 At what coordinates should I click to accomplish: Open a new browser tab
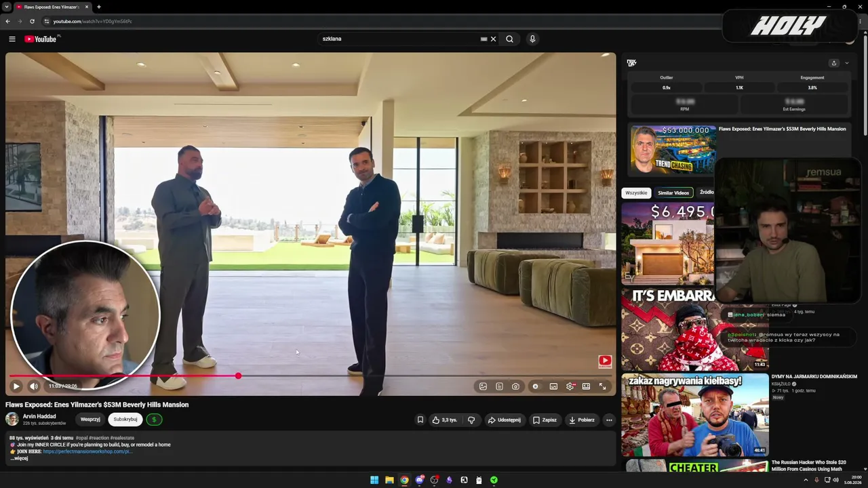pyautogui.click(x=98, y=7)
